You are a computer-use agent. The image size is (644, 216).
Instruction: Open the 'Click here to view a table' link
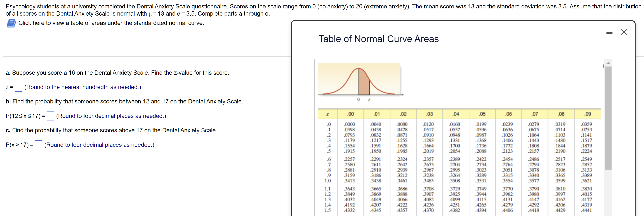(111, 23)
